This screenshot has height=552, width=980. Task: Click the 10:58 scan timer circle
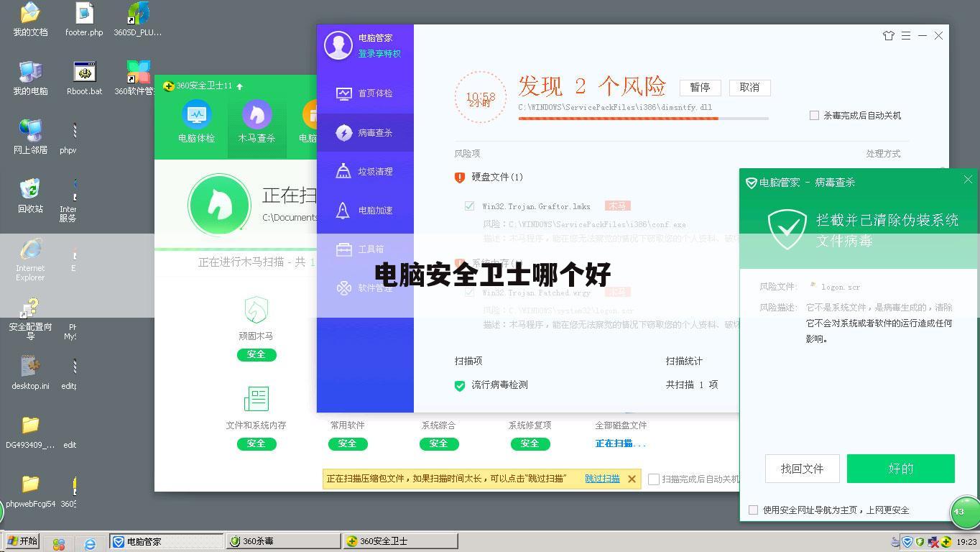coord(481,98)
